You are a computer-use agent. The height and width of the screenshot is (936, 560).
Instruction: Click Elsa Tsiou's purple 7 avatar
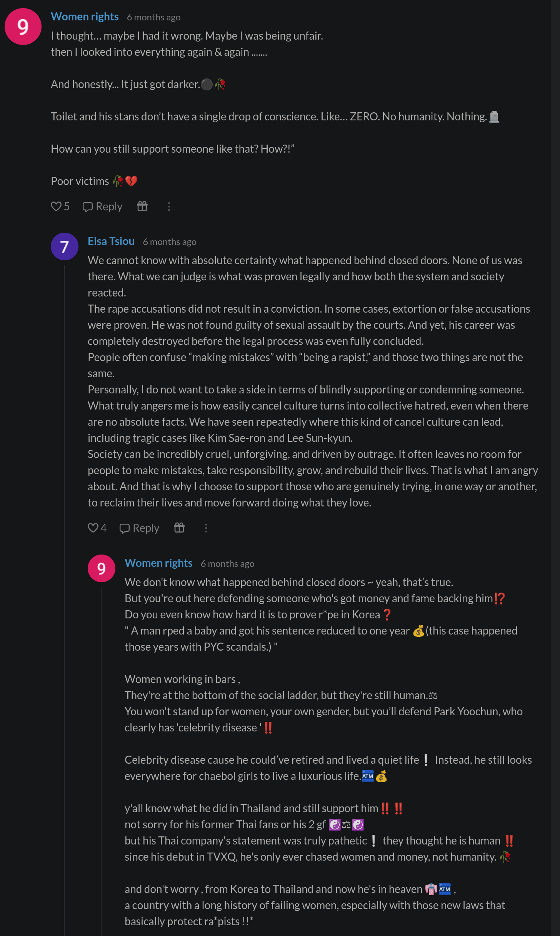[65, 246]
